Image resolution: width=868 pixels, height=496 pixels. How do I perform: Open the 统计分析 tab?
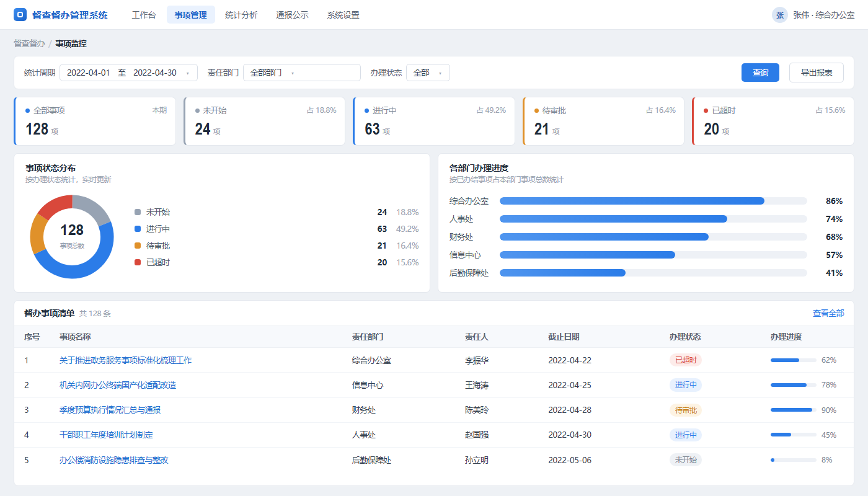coord(241,15)
